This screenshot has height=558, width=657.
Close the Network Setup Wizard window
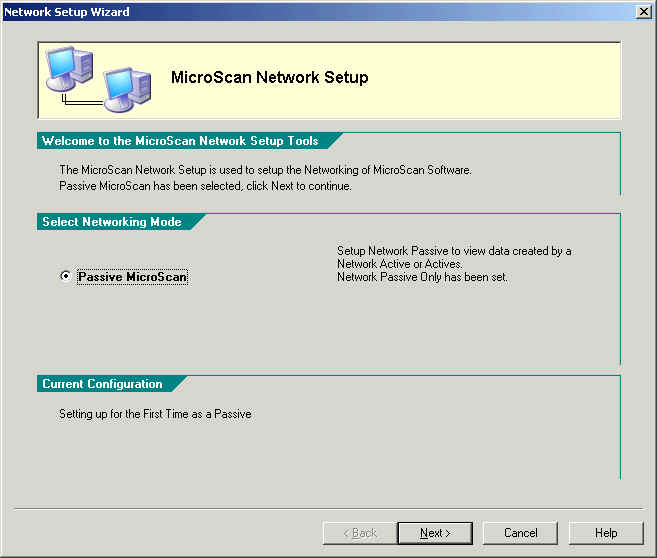(643, 12)
